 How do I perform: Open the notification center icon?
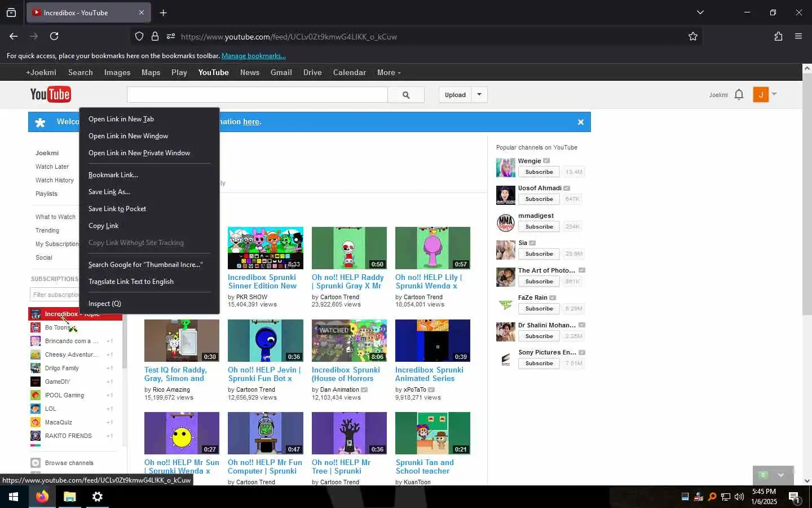tap(794, 497)
